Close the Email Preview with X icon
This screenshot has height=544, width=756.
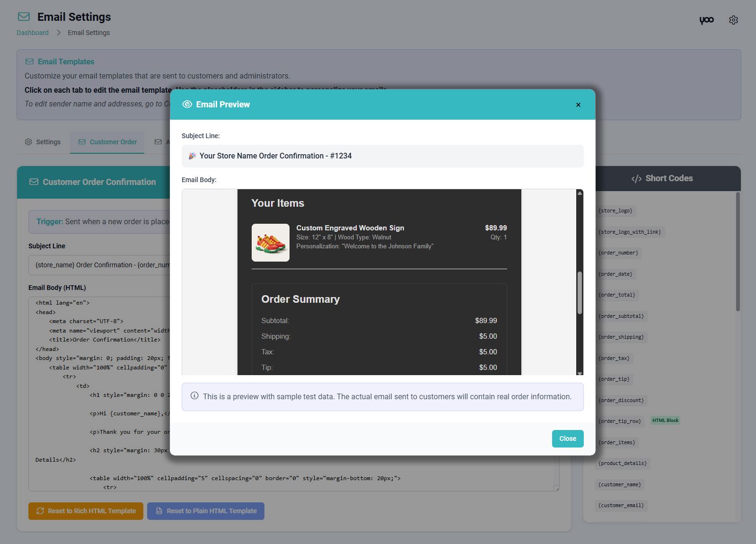[x=578, y=105]
